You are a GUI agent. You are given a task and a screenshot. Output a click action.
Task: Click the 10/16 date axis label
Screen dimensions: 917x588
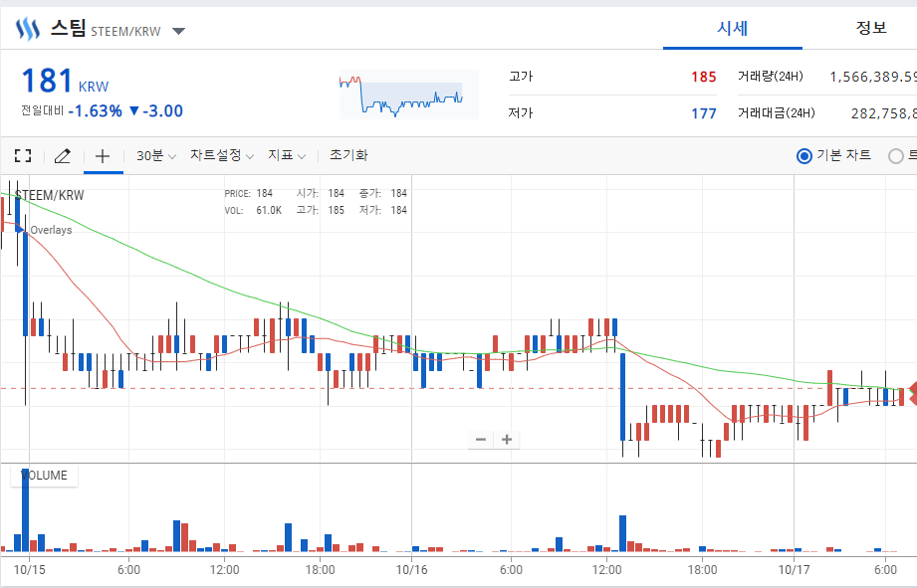point(412,569)
